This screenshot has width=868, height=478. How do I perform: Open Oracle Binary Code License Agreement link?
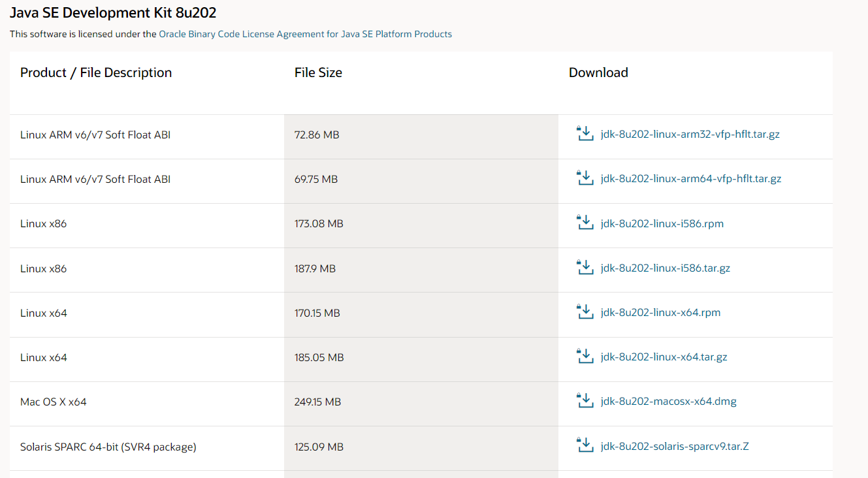click(x=305, y=34)
